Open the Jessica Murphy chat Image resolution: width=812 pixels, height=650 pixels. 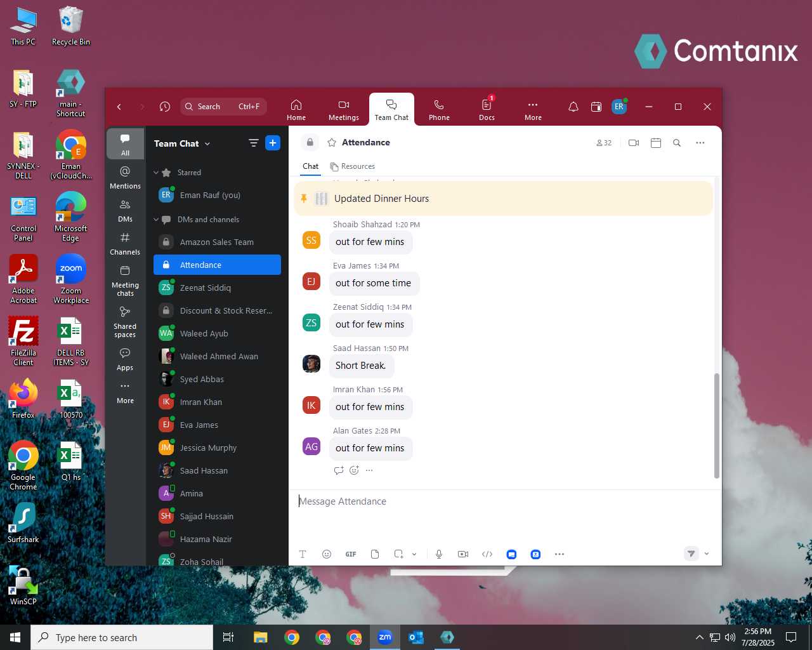tap(217, 448)
